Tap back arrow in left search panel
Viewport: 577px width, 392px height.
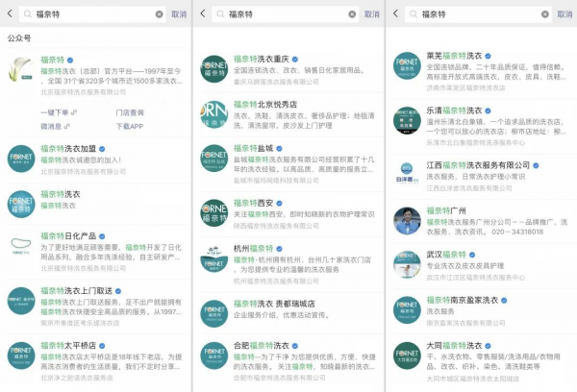click(x=10, y=14)
